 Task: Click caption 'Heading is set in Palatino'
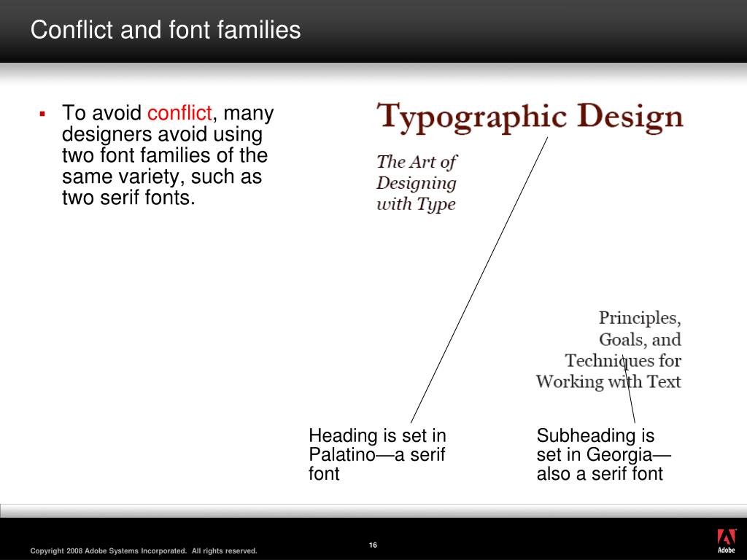click(x=377, y=454)
